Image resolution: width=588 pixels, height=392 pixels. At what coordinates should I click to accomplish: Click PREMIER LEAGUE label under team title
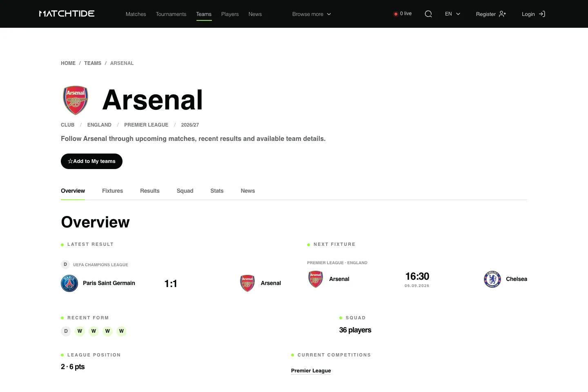click(x=146, y=125)
